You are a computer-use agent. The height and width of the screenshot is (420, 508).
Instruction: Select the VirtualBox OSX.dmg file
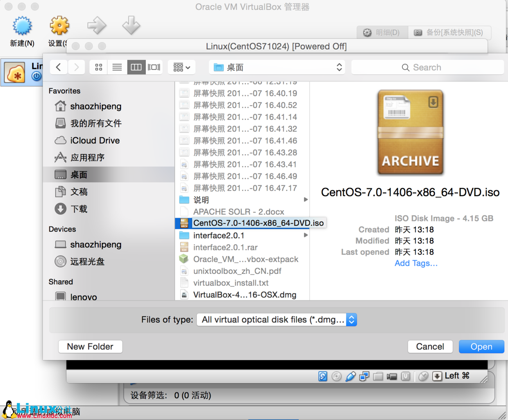pos(242,295)
